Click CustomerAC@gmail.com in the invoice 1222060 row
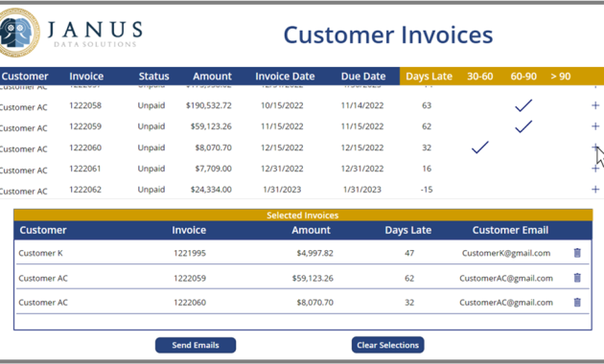This screenshot has height=364, width=604. click(506, 303)
